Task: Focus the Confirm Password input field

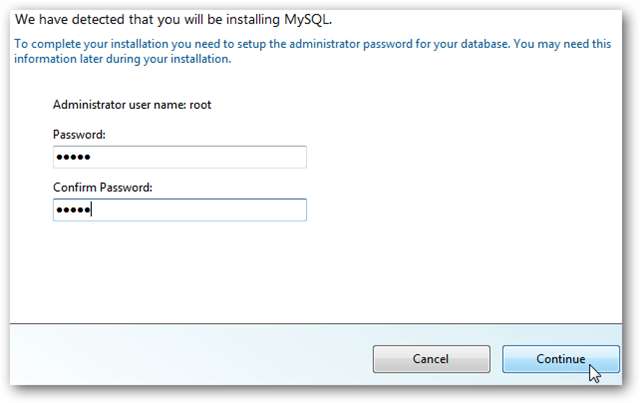Action: pos(180,209)
